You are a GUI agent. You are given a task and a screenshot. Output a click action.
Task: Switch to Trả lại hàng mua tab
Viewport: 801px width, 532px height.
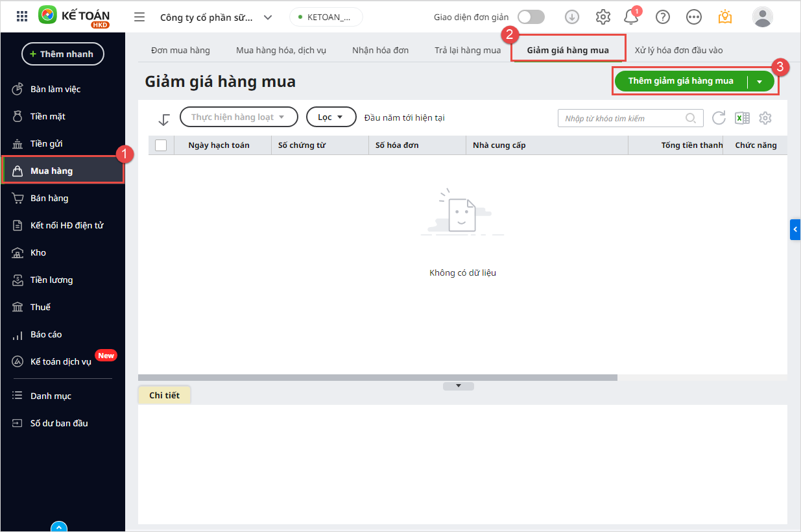pos(468,50)
